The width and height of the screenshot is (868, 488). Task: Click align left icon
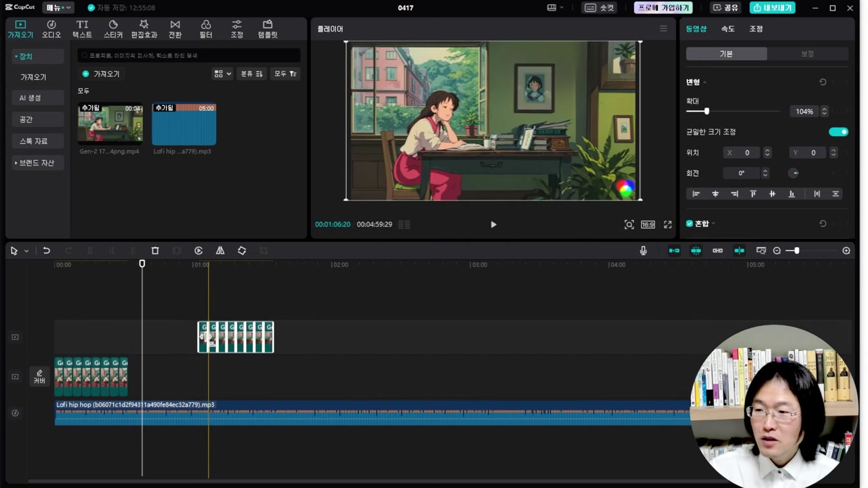696,194
